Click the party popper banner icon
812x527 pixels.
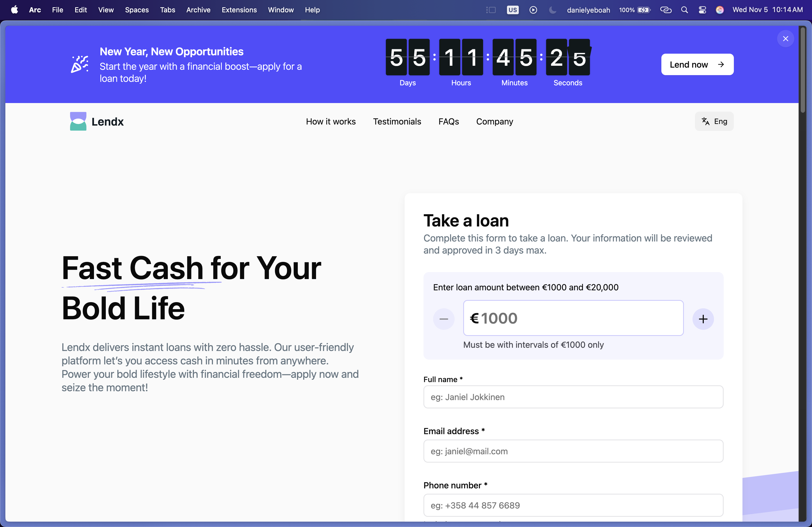(80, 64)
